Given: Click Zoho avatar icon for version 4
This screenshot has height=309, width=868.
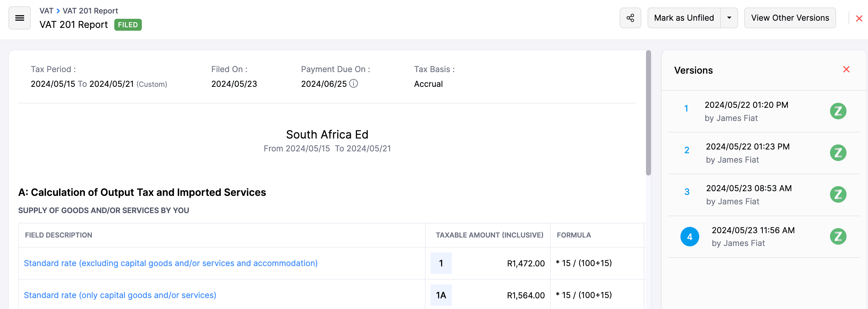Looking at the screenshot, I should click(x=838, y=236).
